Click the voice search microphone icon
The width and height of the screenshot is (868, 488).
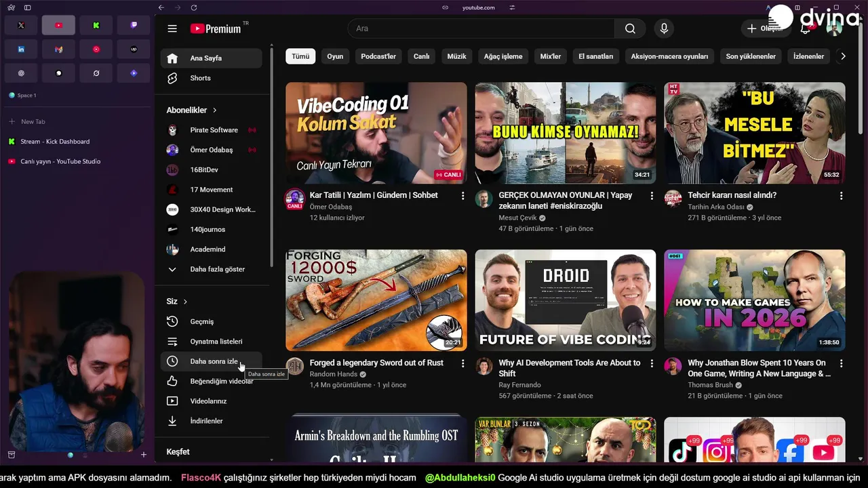click(x=664, y=28)
